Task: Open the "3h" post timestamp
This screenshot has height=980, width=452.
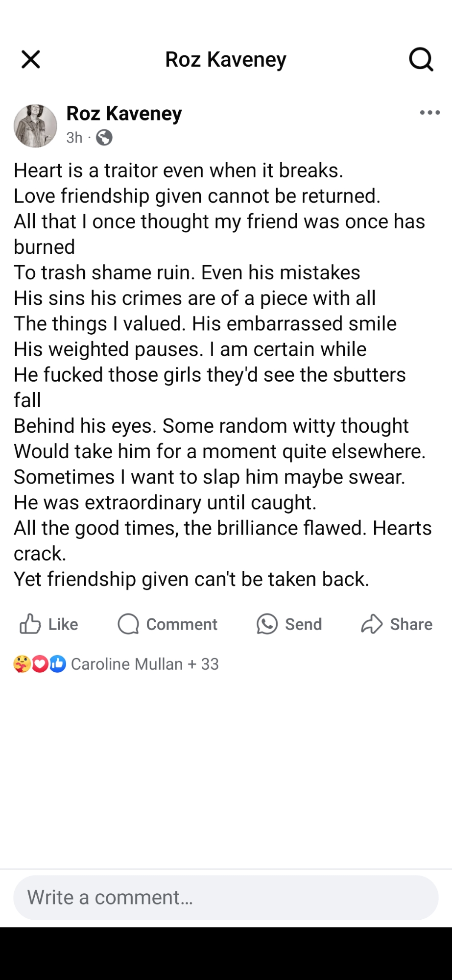Action: coord(74,138)
